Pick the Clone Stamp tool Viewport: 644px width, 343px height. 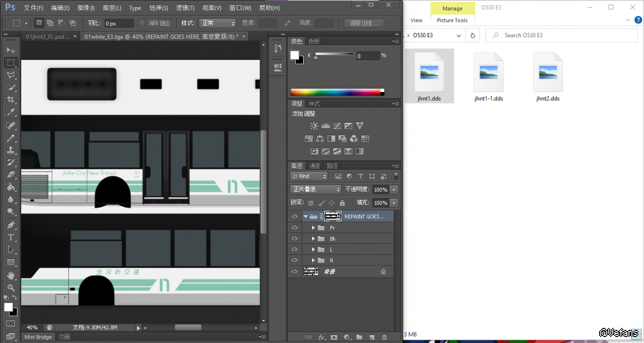11,150
